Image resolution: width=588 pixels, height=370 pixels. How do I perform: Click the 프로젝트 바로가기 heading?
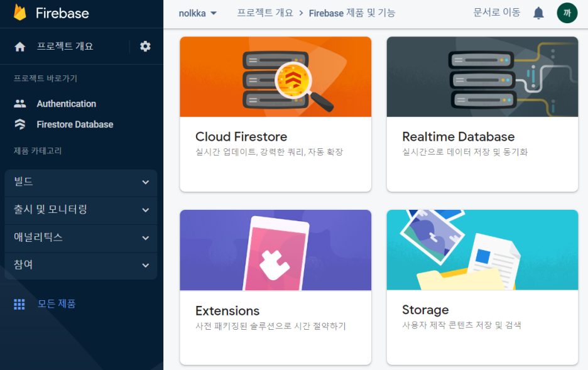[45, 79]
